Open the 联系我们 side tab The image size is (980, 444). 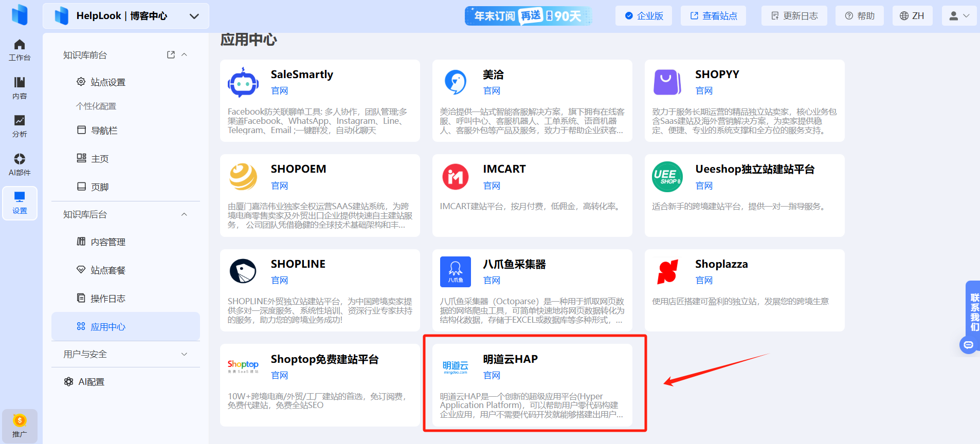pyautogui.click(x=974, y=312)
